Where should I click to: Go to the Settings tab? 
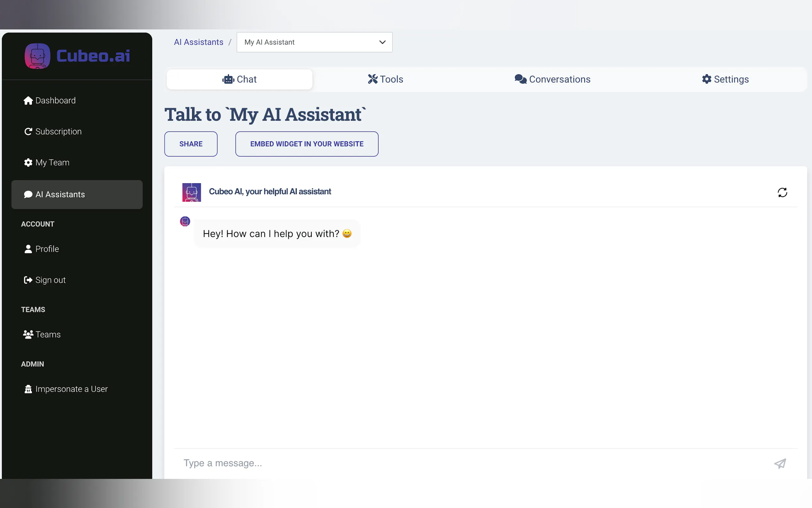click(x=725, y=79)
